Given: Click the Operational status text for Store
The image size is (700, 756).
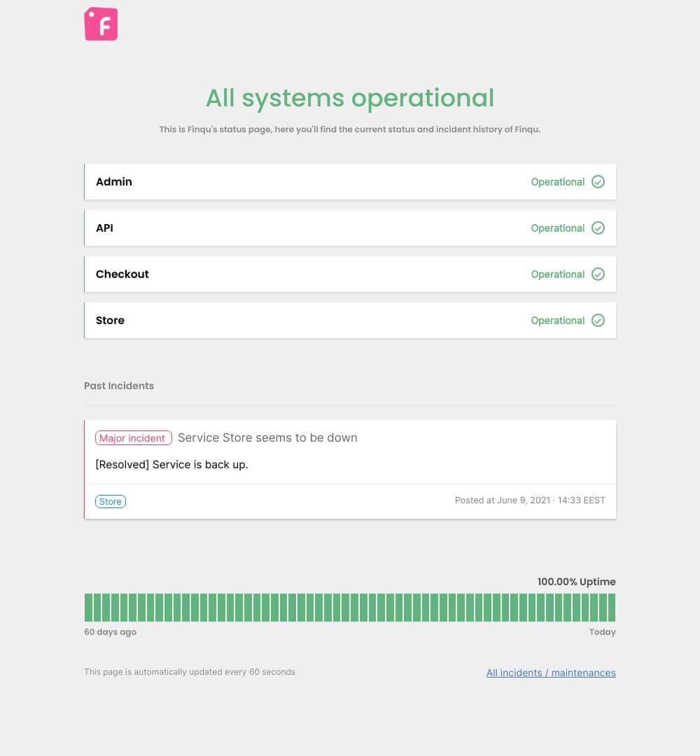Looking at the screenshot, I should tap(557, 321).
